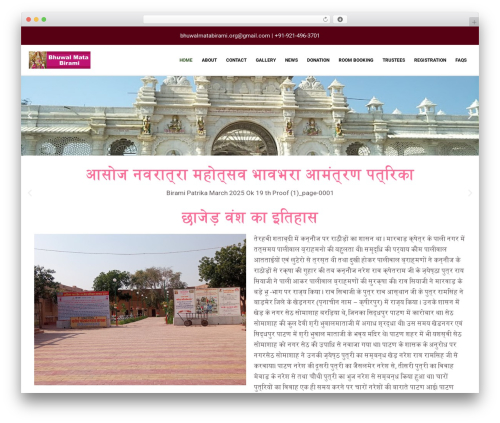Reload the page with the refresh icon
The width and height of the screenshot is (500, 423).
click(x=325, y=19)
